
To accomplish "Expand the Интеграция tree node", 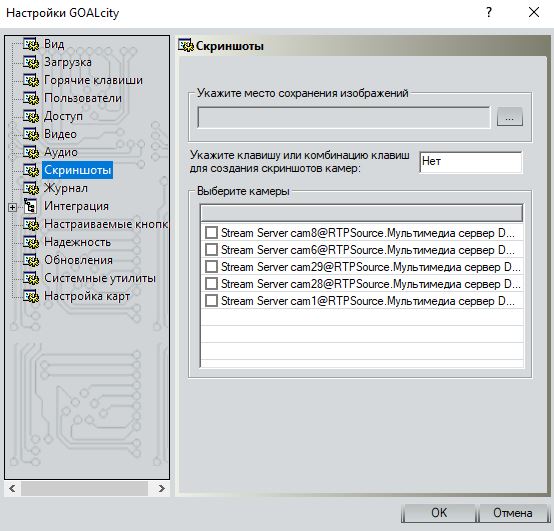I will click(12, 207).
